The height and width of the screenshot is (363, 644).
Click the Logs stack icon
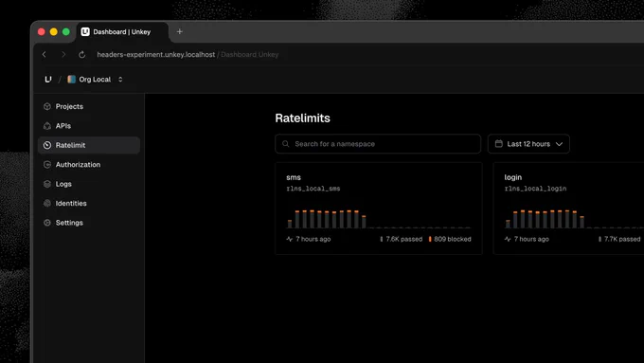click(x=47, y=184)
